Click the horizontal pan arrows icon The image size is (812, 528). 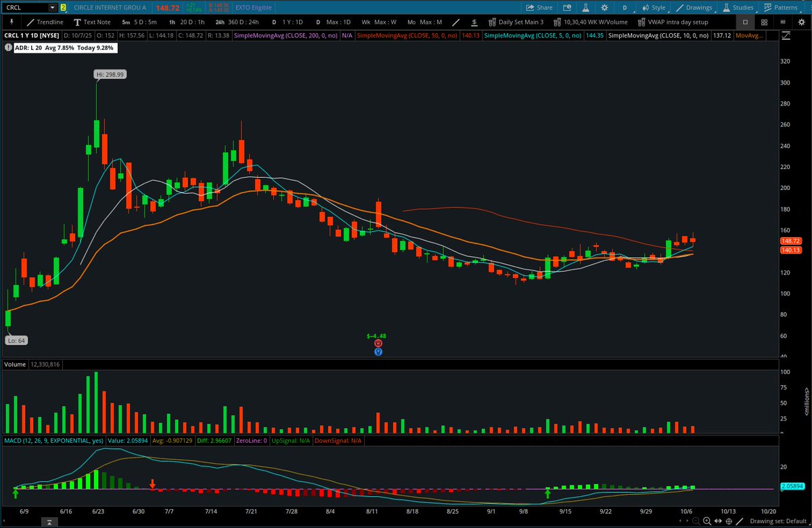click(x=718, y=521)
